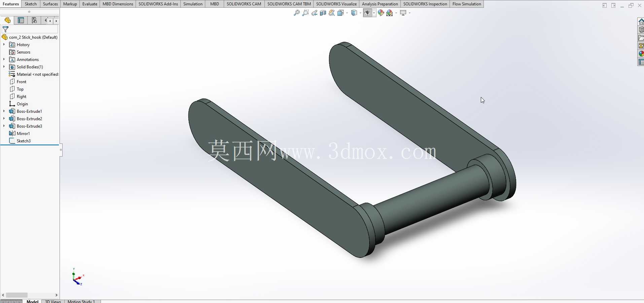Viewport: 644px width, 303px height.
Task: Open the ConfigurationManager panel tab
Action: point(34,20)
